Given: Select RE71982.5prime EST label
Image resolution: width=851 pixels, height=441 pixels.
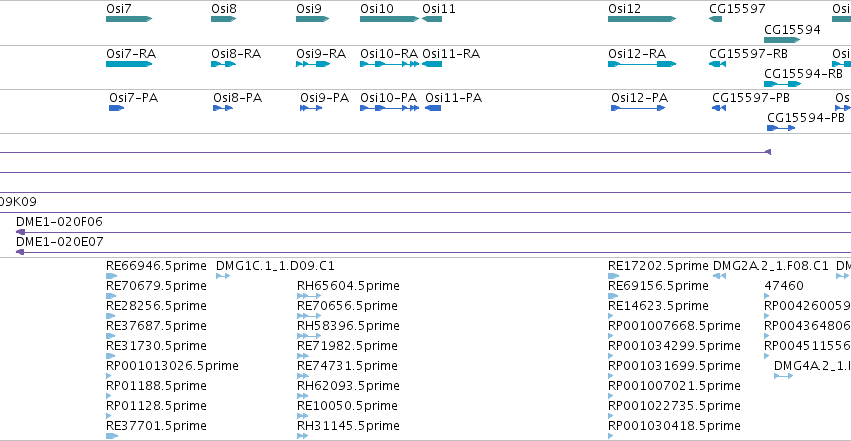Looking at the screenshot, I should pyautogui.click(x=347, y=346).
